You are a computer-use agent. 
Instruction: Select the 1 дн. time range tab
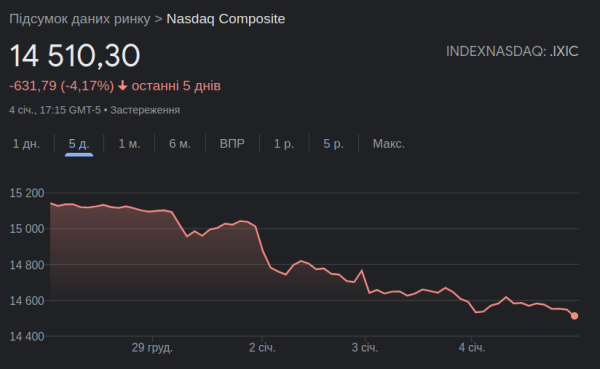click(26, 144)
